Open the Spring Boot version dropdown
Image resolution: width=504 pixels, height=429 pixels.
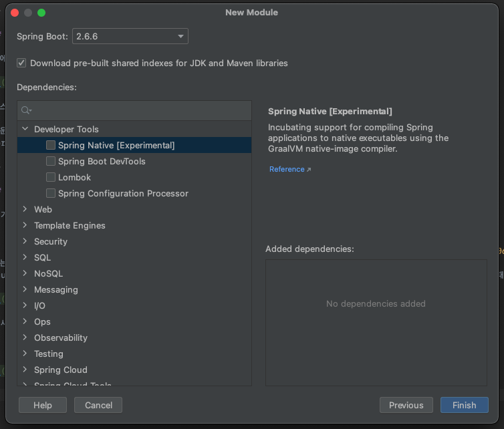click(x=130, y=36)
